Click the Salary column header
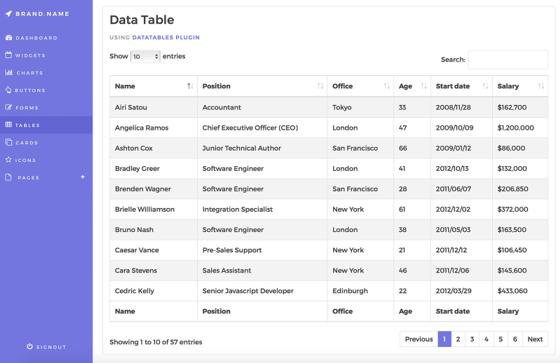This screenshot has width=560, height=363. (x=520, y=86)
